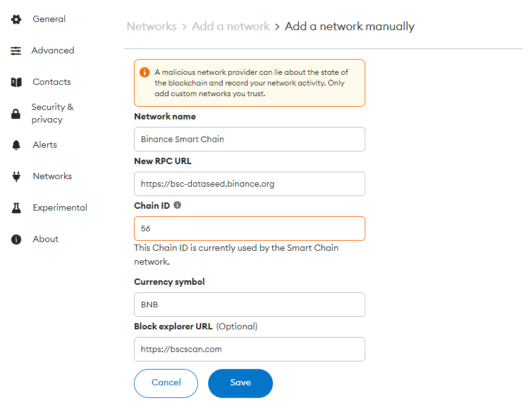This screenshot has width=532, height=408.
Task: Save the new network
Action: [240, 383]
